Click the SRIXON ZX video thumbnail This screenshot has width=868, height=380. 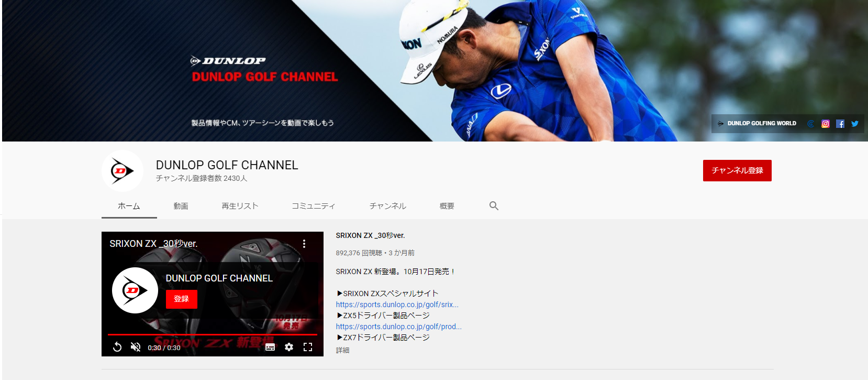tap(213, 294)
